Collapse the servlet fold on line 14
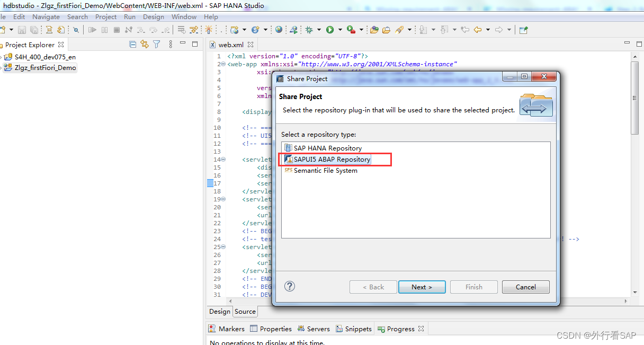This screenshot has width=644, height=345. pos(223,160)
